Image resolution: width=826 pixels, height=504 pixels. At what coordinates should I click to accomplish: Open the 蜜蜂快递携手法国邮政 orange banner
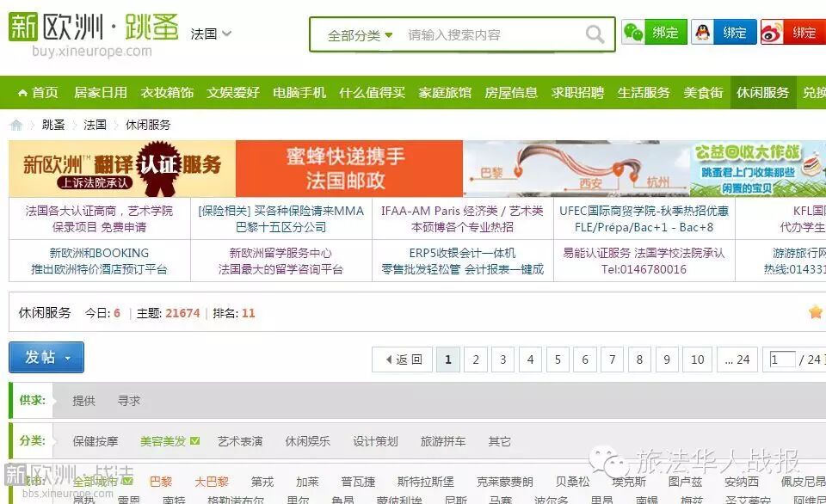point(349,169)
